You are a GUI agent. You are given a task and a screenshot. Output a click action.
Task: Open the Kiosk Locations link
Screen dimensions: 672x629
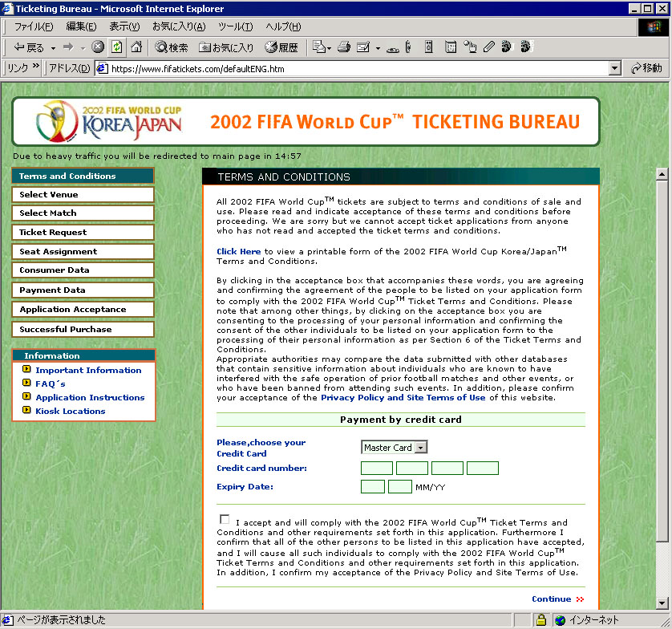click(71, 411)
